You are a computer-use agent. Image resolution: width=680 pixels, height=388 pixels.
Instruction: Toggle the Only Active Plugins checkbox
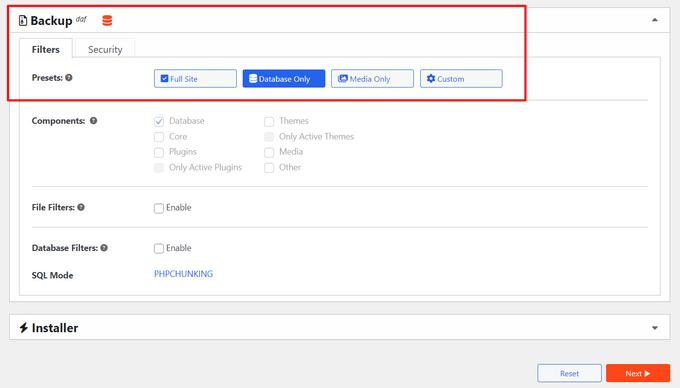point(159,168)
